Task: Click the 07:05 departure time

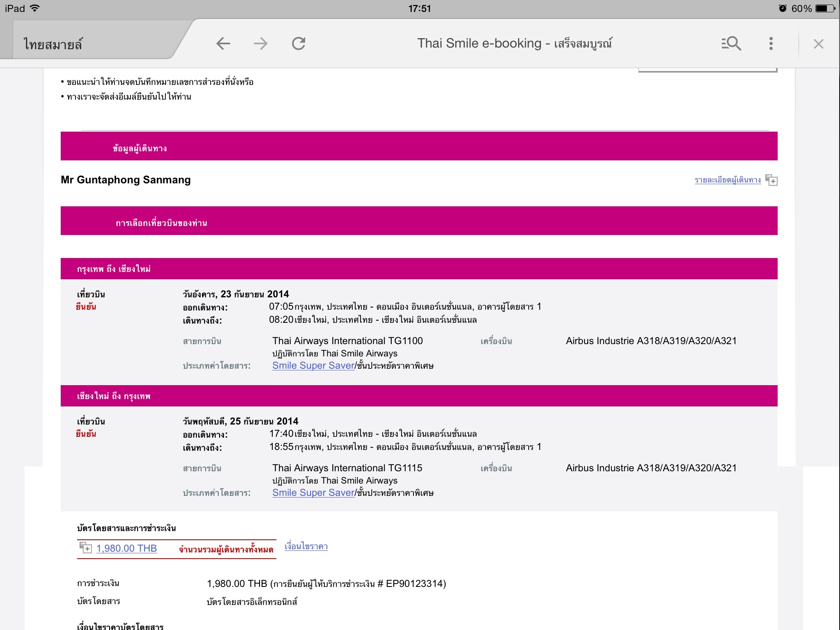Action: coord(281,306)
